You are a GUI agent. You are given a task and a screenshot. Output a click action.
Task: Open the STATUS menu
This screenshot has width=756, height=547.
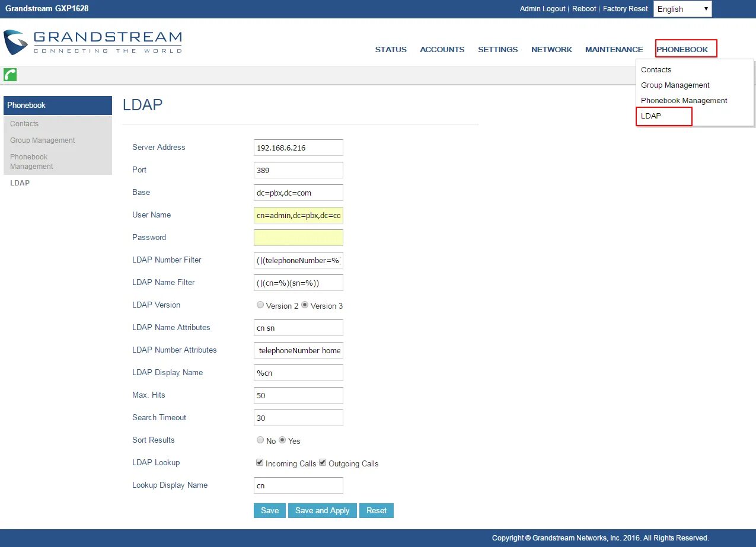coord(391,50)
